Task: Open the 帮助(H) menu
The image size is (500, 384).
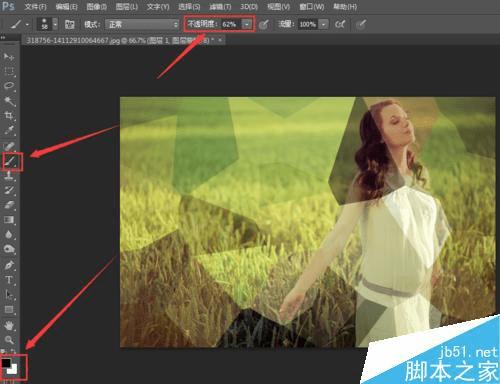Action: 345,7
